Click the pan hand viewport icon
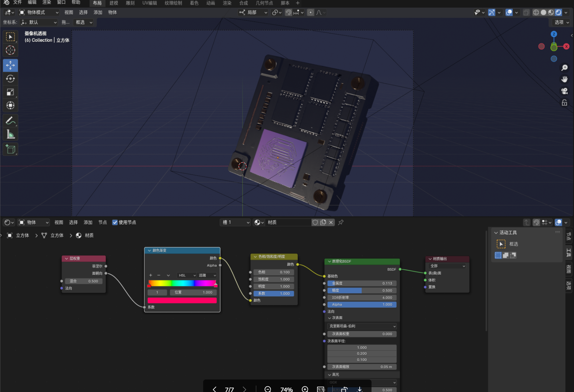This screenshot has height=392, width=574. coord(564,79)
